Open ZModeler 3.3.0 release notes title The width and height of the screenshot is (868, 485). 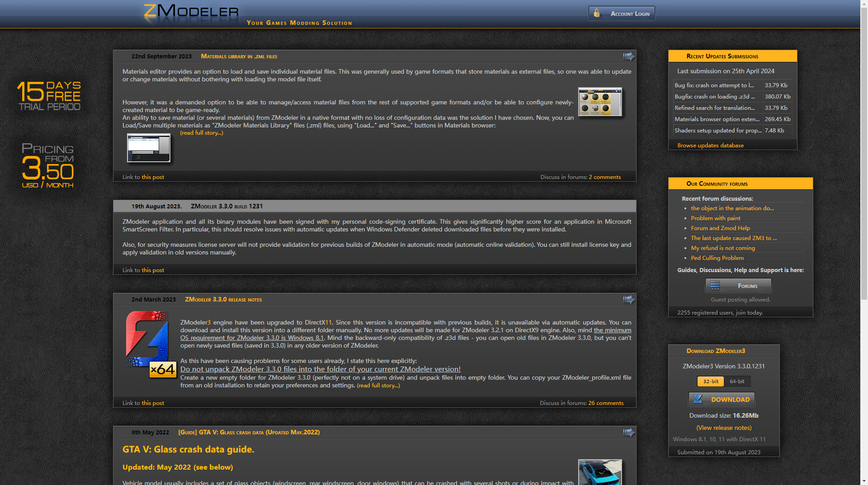223,300
